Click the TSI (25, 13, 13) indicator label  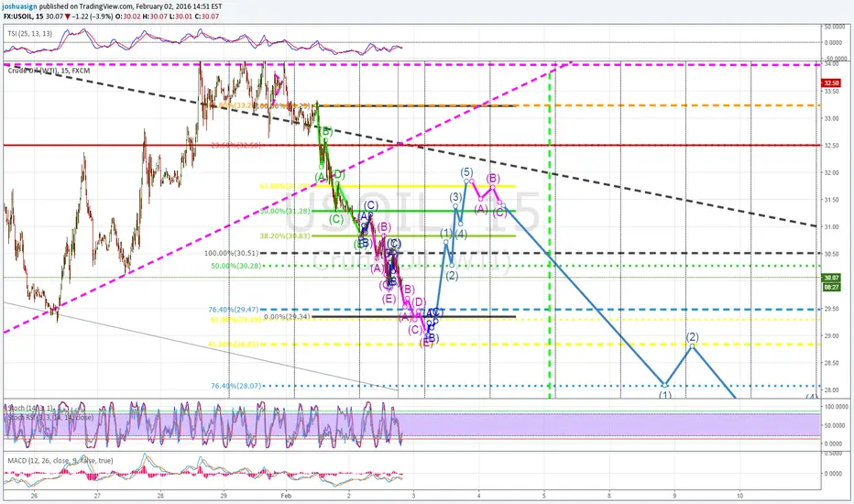pyautogui.click(x=30, y=34)
